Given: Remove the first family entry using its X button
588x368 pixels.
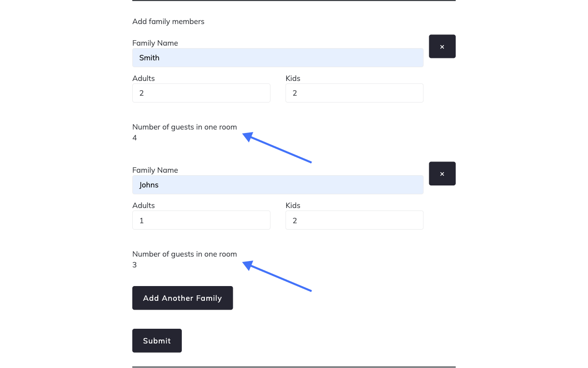Looking at the screenshot, I should click(442, 46).
